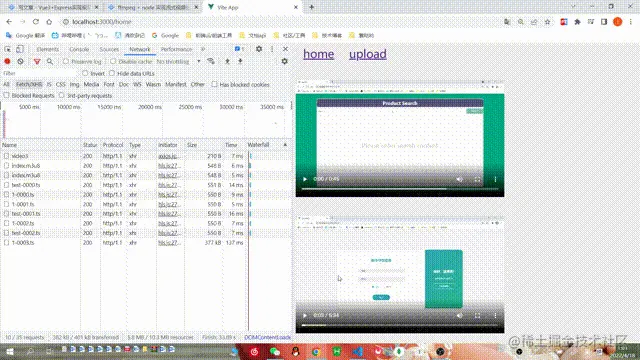Sort requests by Time column header
The height and width of the screenshot is (360, 640).
[x=234, y=145]
